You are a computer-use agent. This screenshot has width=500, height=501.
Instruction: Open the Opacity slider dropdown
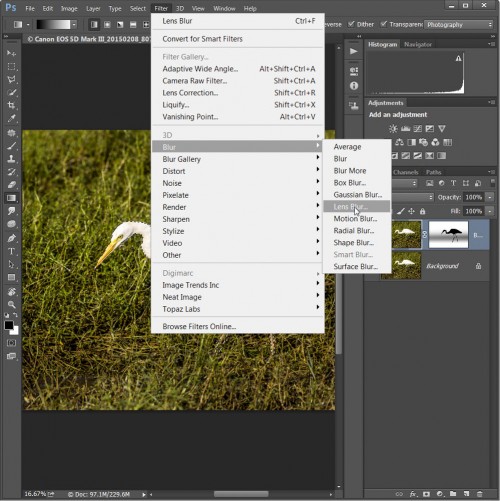coord(490,197)
